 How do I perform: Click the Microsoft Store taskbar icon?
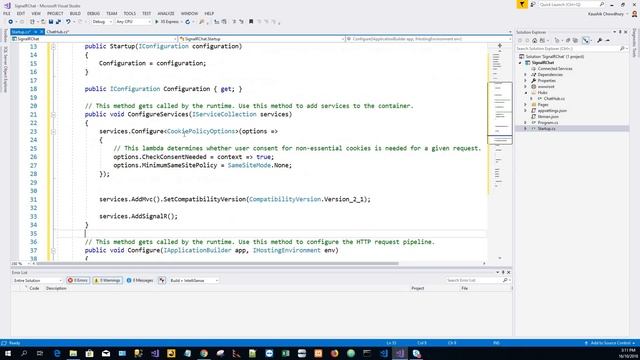[x=89, y=353]
